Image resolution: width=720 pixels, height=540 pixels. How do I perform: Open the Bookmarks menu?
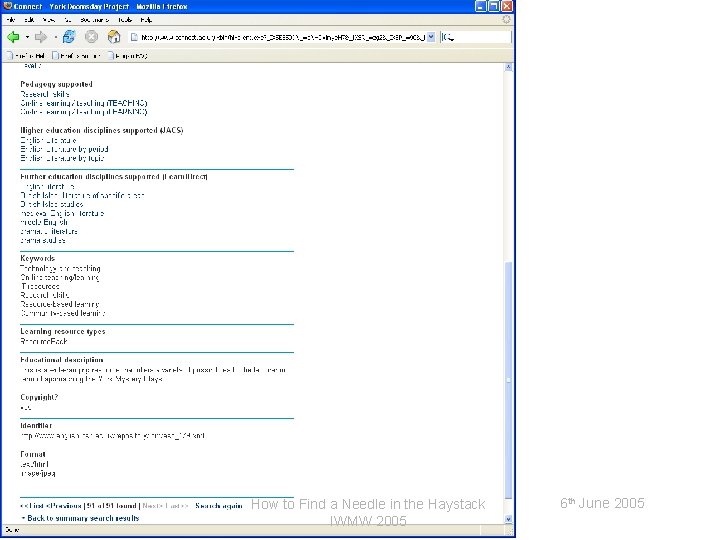[x=94, y=20]
